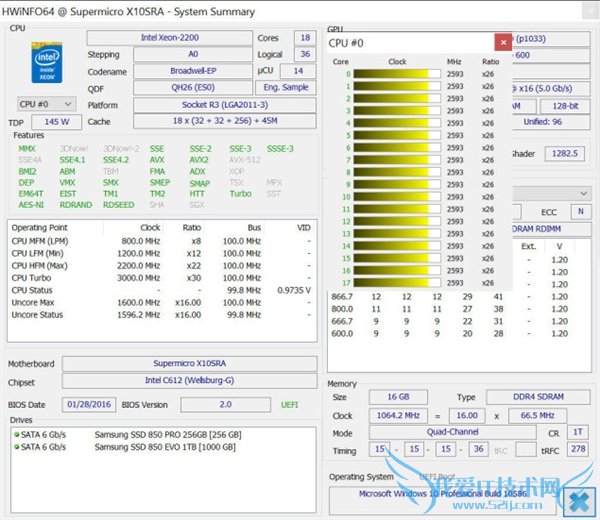Click the Core 0 clock bar
Image resolution: width=600 pixels, height=520 pixels.
tap(397, 74)
